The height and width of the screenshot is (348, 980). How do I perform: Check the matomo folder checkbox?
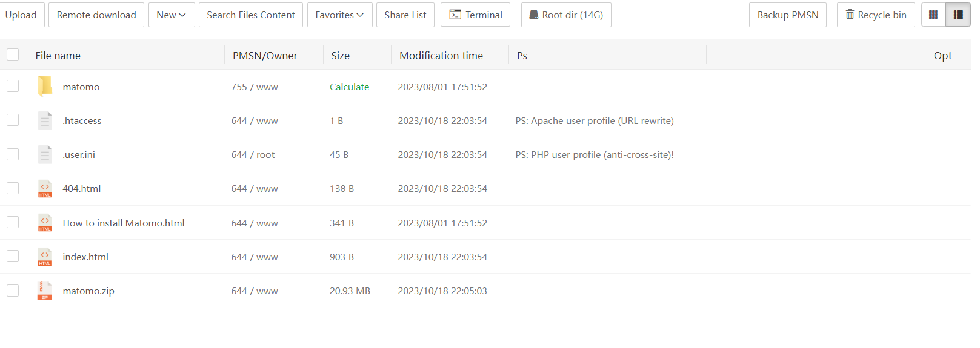click(13, 87)
